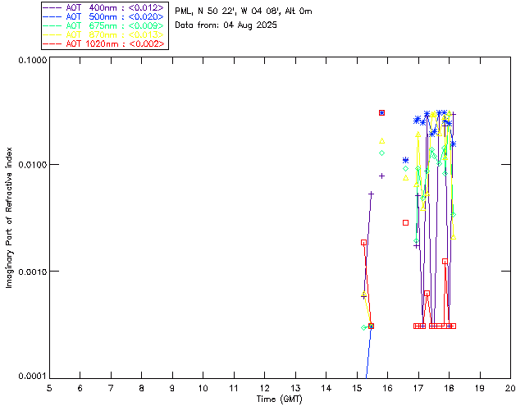Click the purple plus marker near 15.8 GMT

[x=381, y=176]
